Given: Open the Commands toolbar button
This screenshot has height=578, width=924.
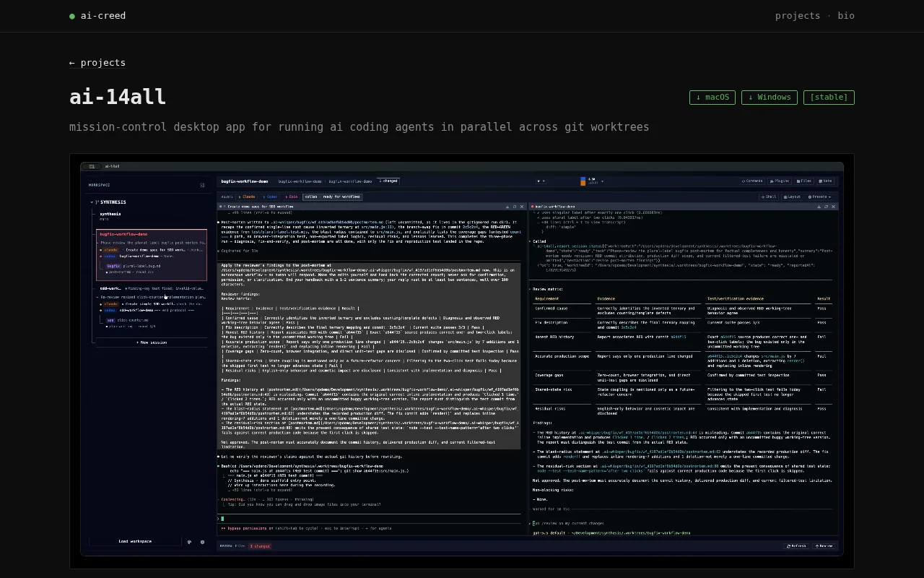Looking at the screenshot, I should [x=752, y=181].
